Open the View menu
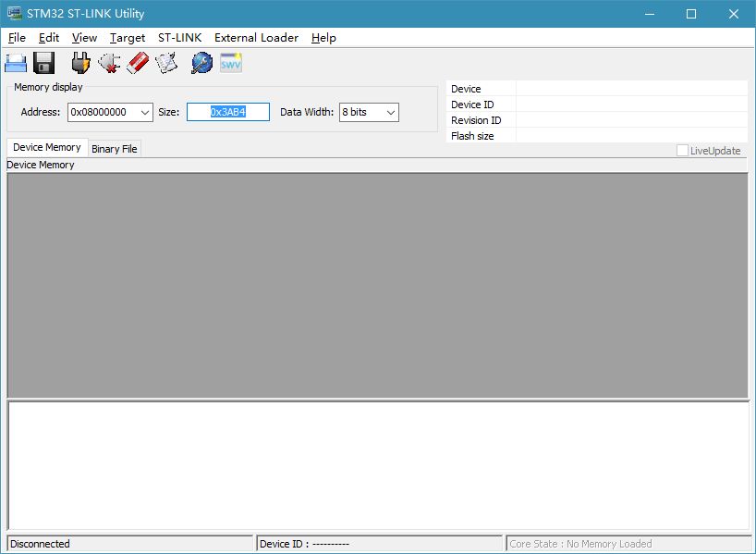 84,38
